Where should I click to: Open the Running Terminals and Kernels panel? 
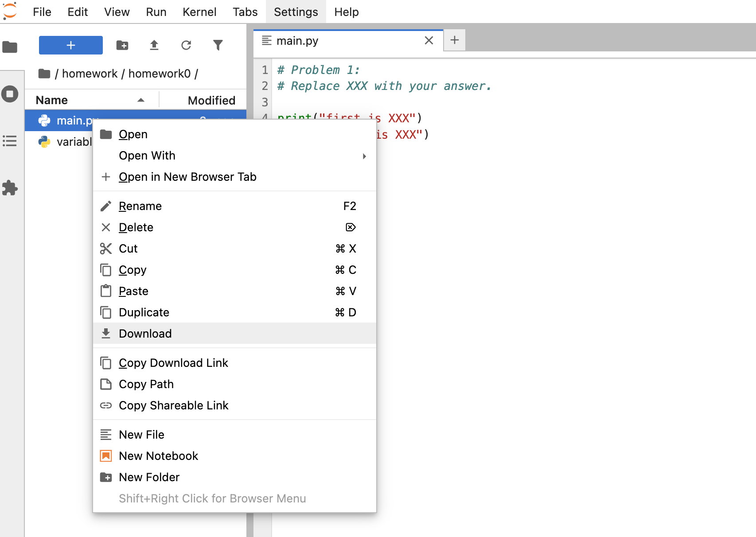pos(10,94)
